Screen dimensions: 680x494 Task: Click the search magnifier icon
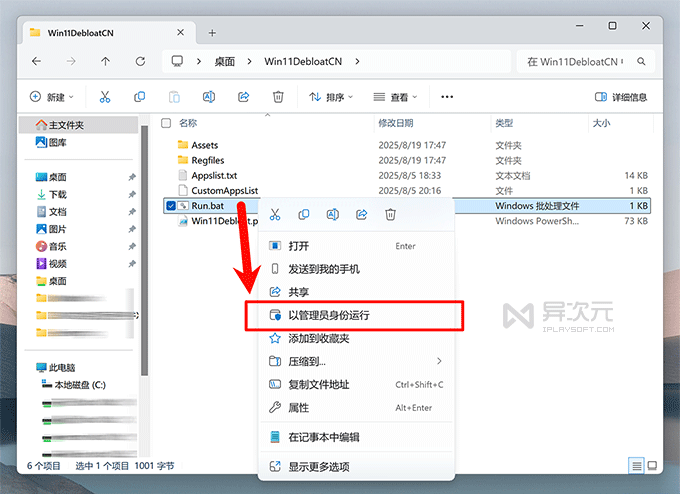641,62
